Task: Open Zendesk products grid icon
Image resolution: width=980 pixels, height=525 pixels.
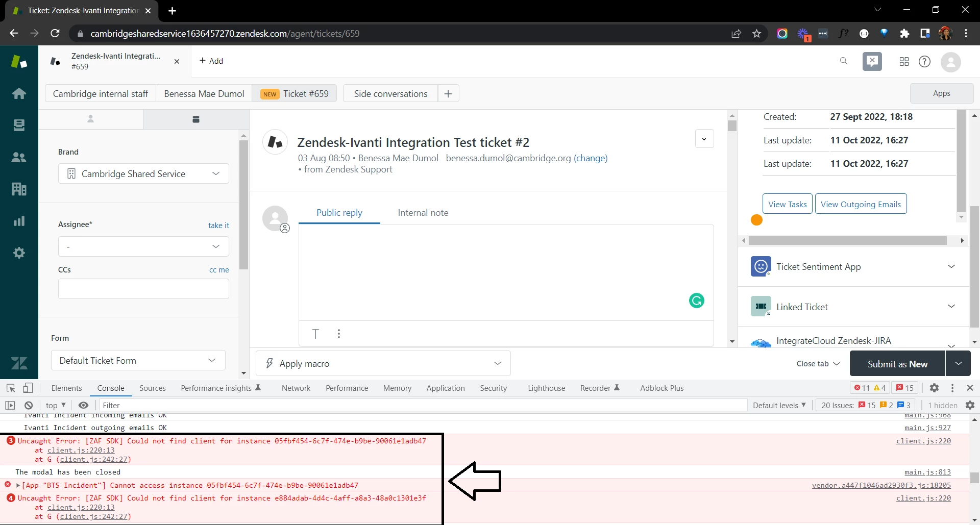Action: (x=904, y=61)
